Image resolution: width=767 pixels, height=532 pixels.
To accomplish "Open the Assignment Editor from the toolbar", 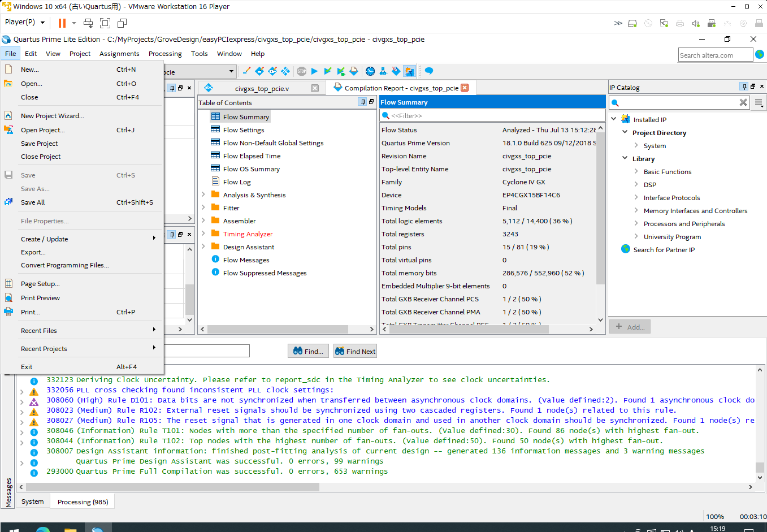I will tap(259, 71).
